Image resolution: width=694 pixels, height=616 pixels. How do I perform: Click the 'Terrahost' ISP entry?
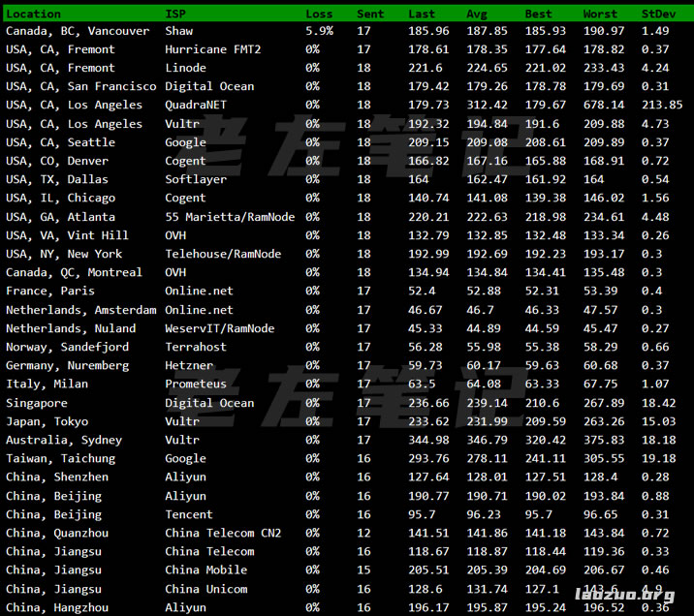point(196,347)
